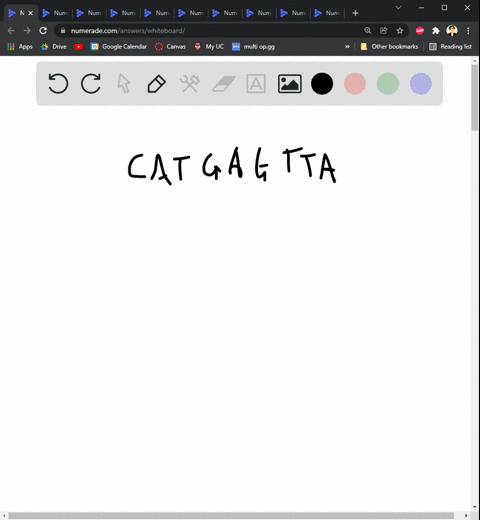Choose the black color swatch
The image size is (480, 520).
(322, 83)
